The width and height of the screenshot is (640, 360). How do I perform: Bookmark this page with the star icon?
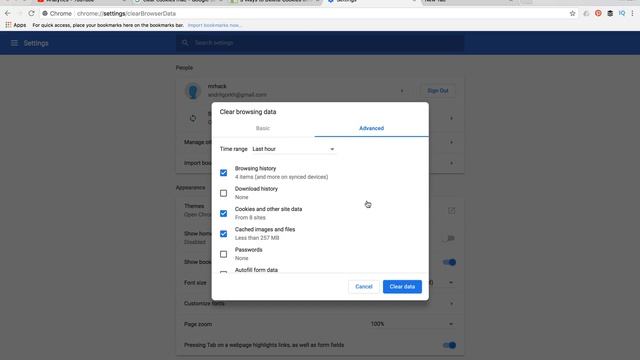[572, 13]
